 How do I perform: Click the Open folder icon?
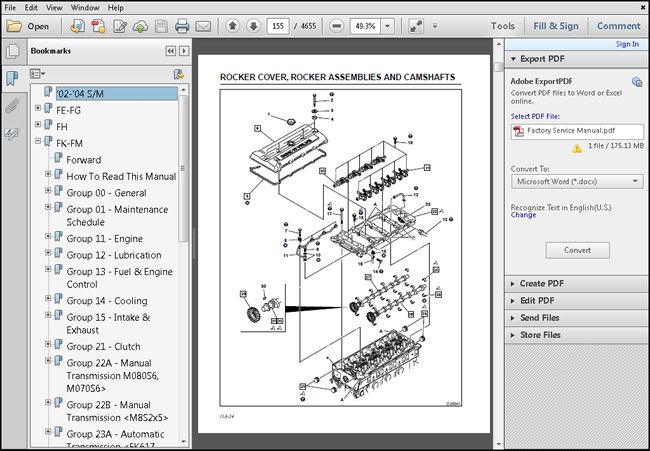14,26
